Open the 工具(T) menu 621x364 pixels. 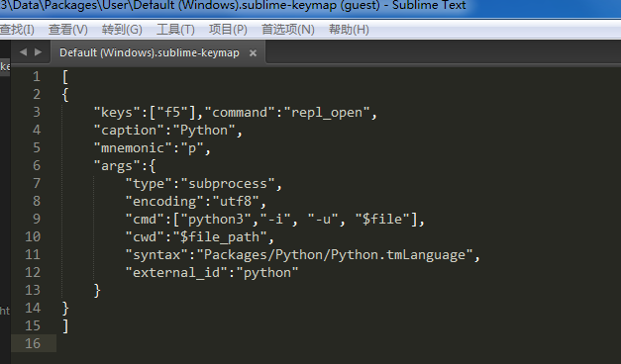click(x=175, y=30)
